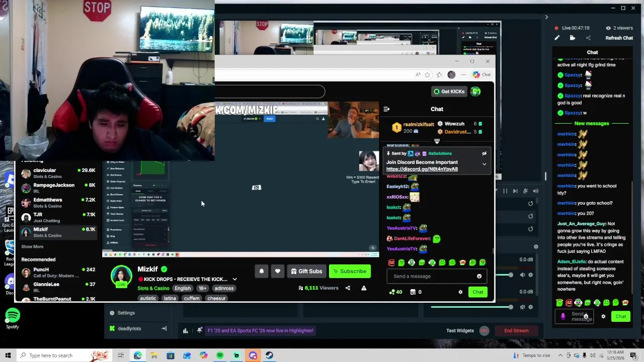644x362 pixels.
Task: Toggle the red REC recording button
Action: click(x=485, y=331)
